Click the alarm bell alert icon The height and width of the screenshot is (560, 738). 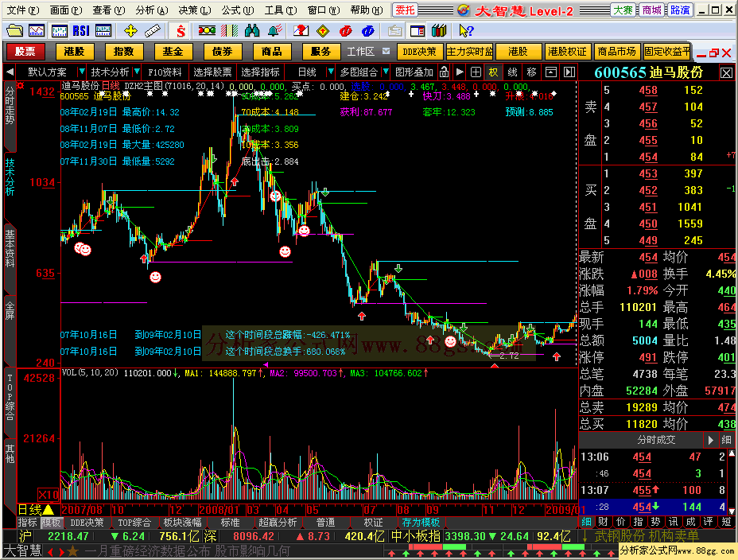pos(275,31)
